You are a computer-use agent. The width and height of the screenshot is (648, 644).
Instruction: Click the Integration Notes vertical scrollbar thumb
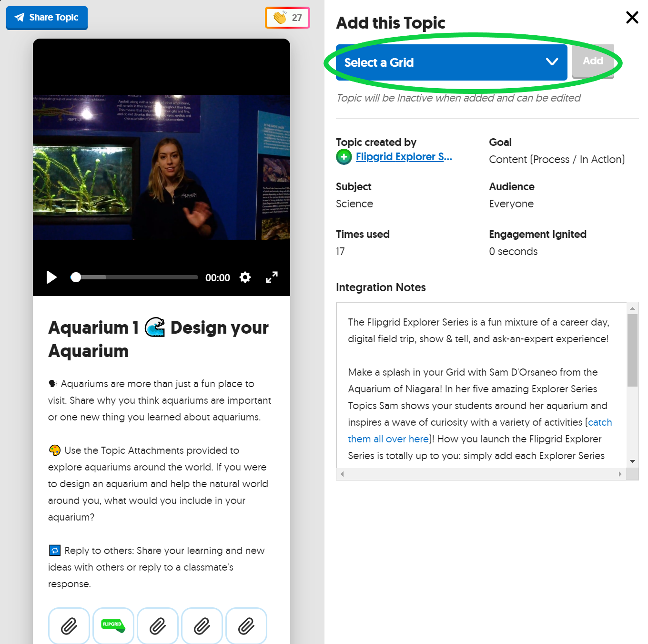(x=632, y=350)
